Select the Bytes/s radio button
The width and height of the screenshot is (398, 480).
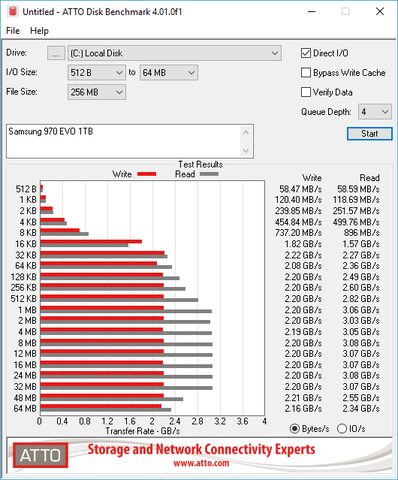click(295, 429)
